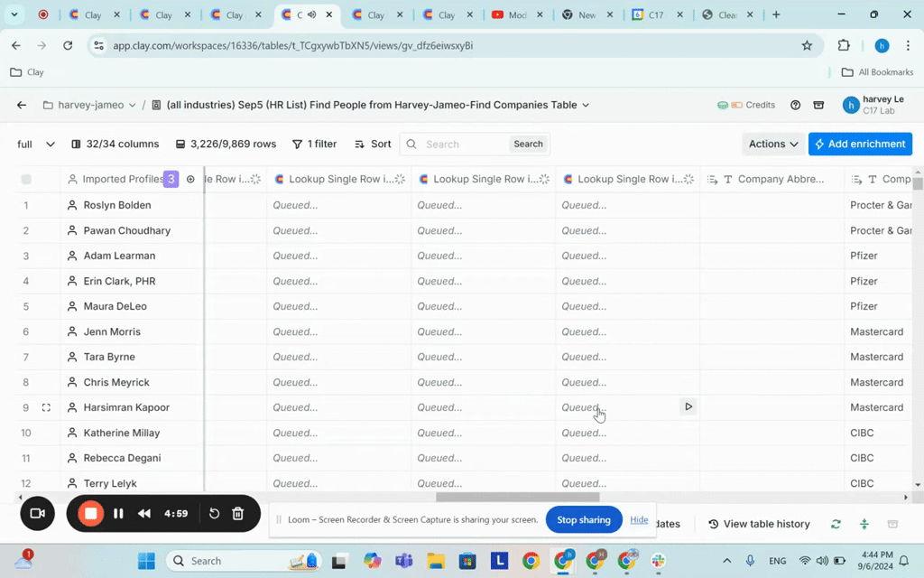Image resolution: width=924 pixels, height=578 pixels.
Task: Open the Actions dropdown
Action: tap(773, 144)
